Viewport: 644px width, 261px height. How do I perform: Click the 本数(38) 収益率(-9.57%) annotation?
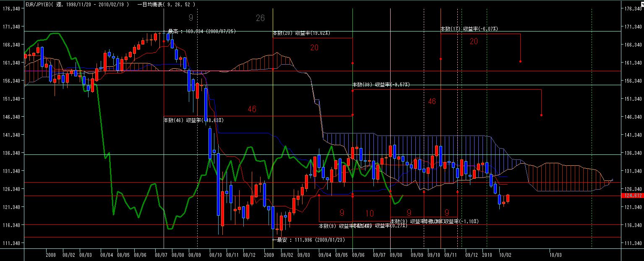[381, 85]
